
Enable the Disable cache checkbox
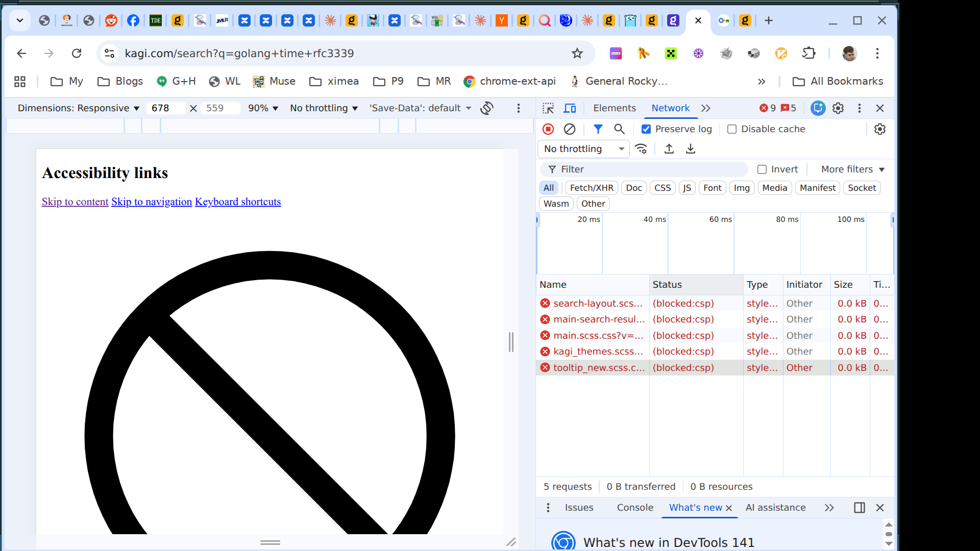(x=732, y=129)
